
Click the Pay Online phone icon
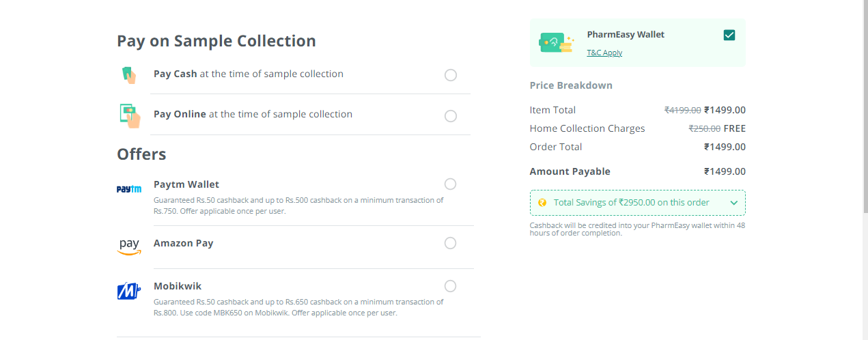coord(129,115)
